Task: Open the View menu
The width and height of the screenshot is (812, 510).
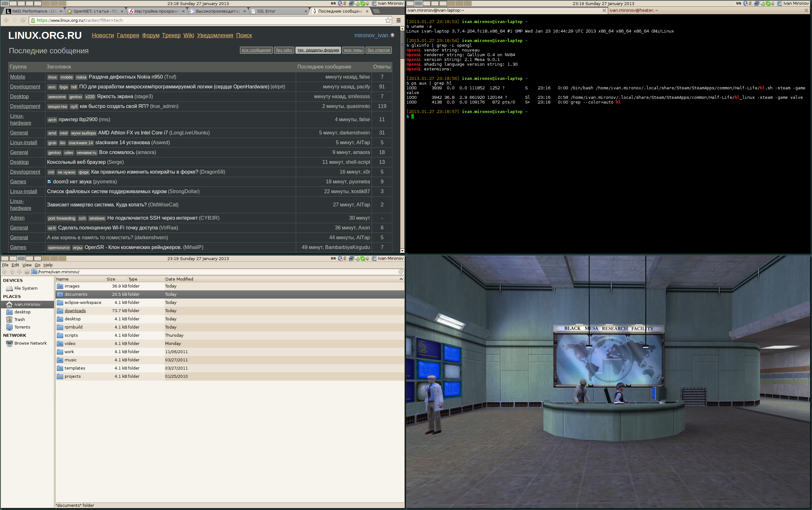Action: pyautogui.click(x=27, y=265)
